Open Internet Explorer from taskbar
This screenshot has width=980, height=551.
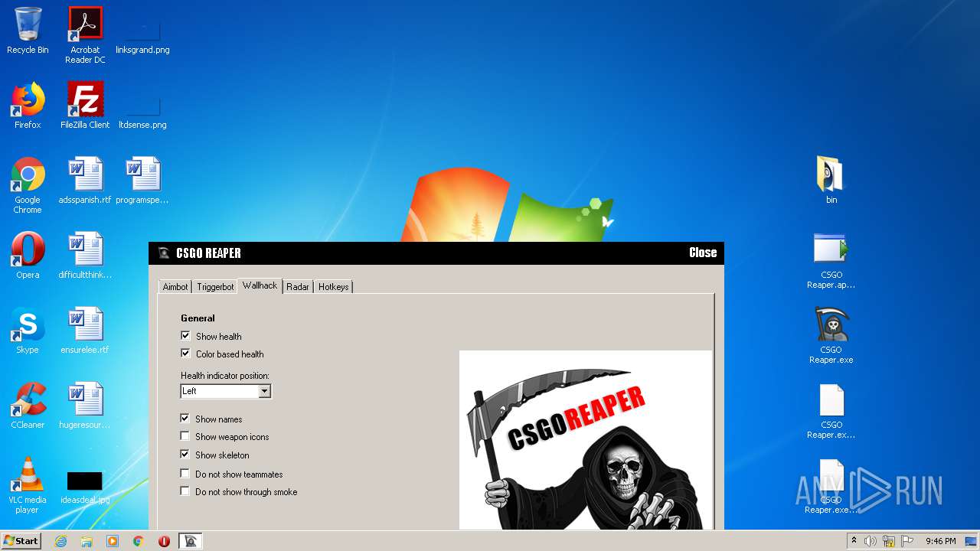click(60, 541)
